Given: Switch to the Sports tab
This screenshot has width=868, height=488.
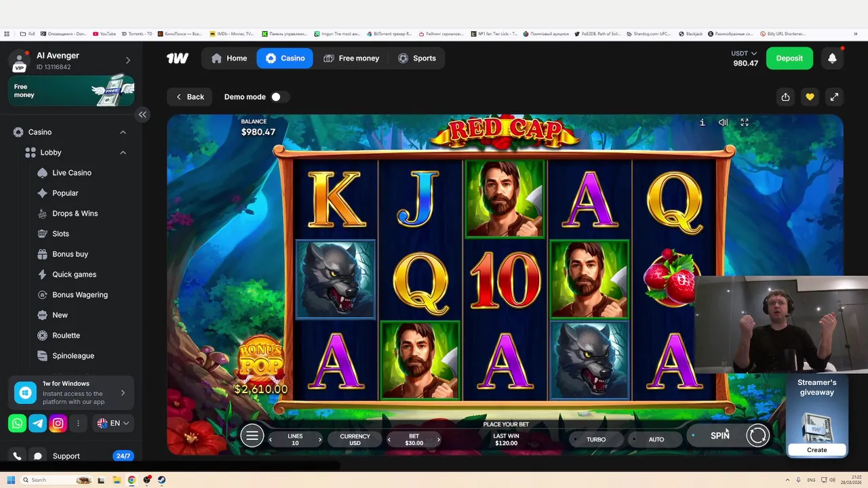Looking at the screenshot, I should click(417, 58).
